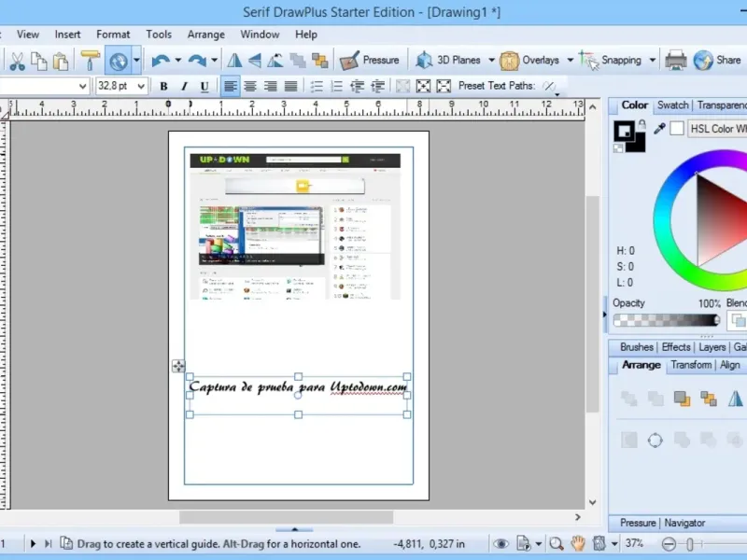The height and width of the screenshot is (560, 747).
Task: Click the fill/line color swatch
Action: click(x=624, y=131)
